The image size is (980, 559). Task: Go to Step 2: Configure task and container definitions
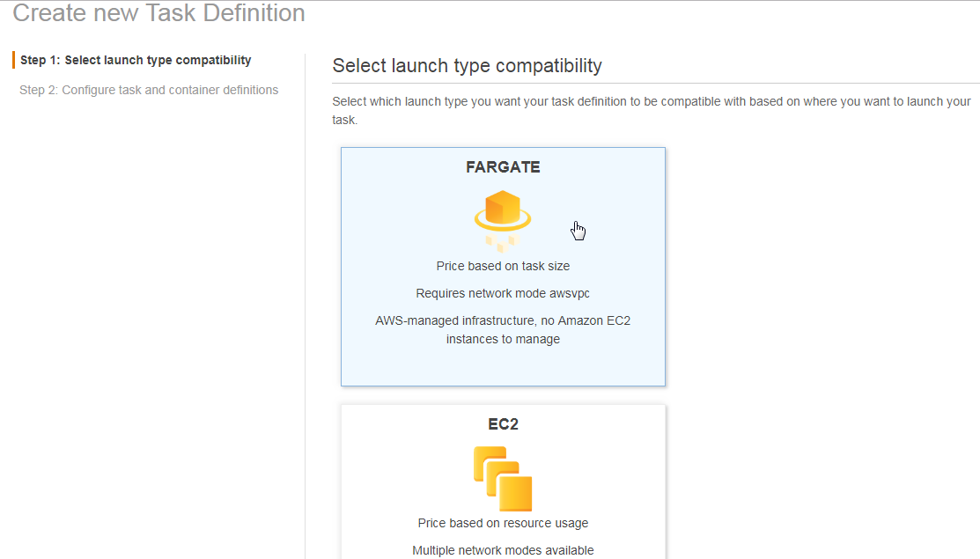tap(149, 90)
